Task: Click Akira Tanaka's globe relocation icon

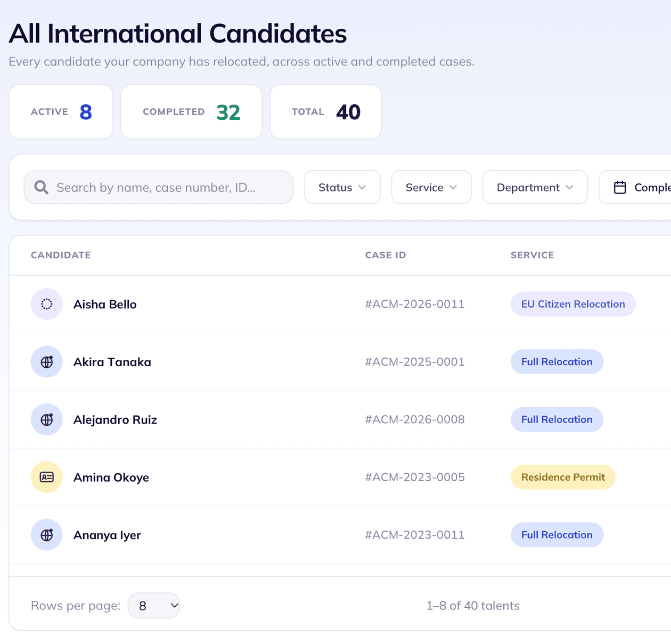Action: click(x=47, y=362)
